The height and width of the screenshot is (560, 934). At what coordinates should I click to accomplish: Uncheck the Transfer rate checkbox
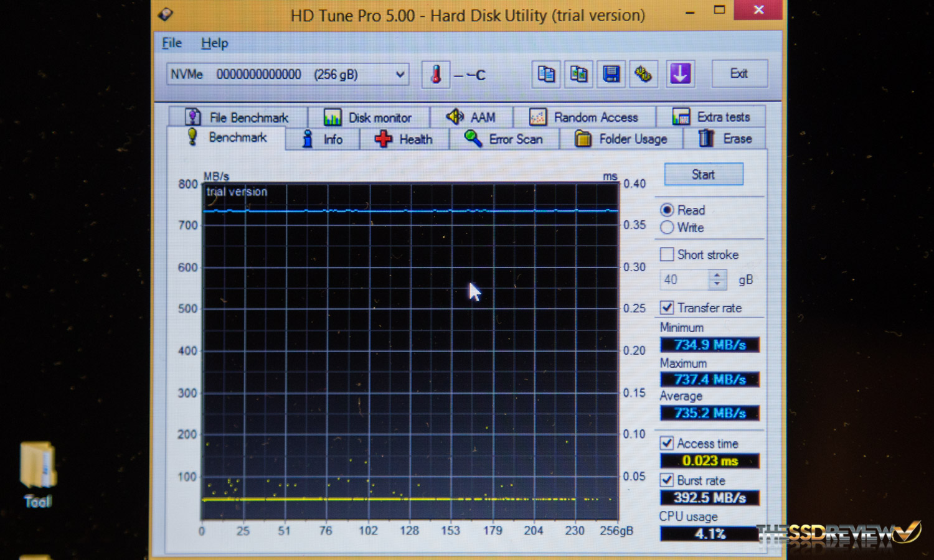(667, 307)
